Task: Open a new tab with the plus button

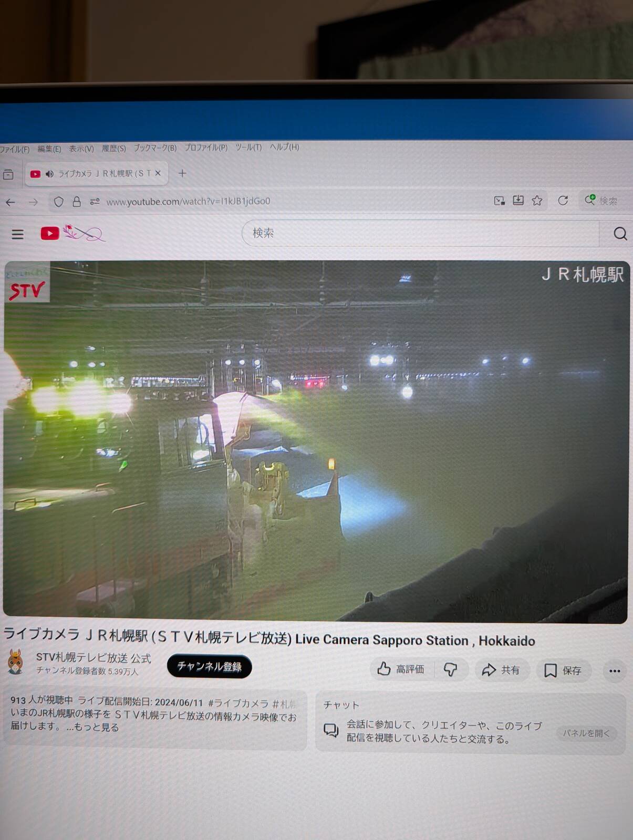Action: [182, 173]
